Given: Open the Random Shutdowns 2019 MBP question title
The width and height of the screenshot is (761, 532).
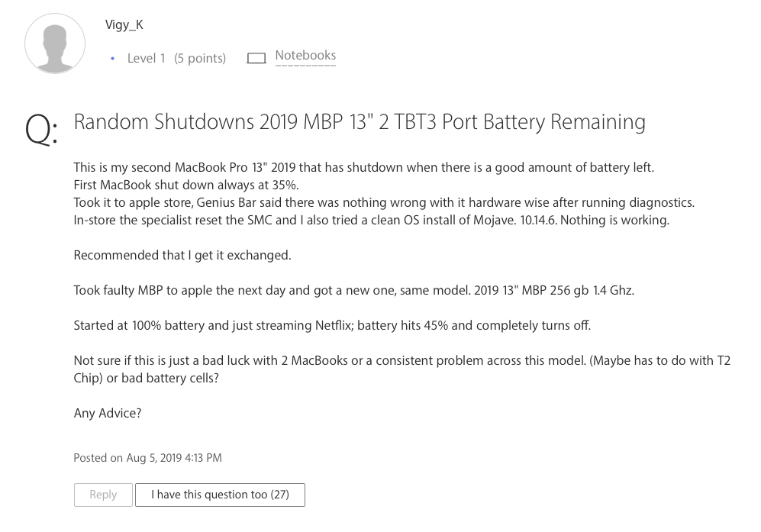Looking at the screenshot, I should pos(359,121).
